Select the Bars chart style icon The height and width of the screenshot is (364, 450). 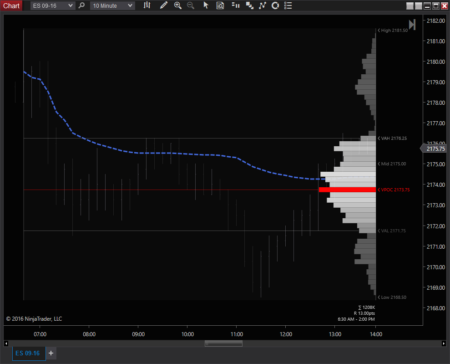(x=147, y=5)
